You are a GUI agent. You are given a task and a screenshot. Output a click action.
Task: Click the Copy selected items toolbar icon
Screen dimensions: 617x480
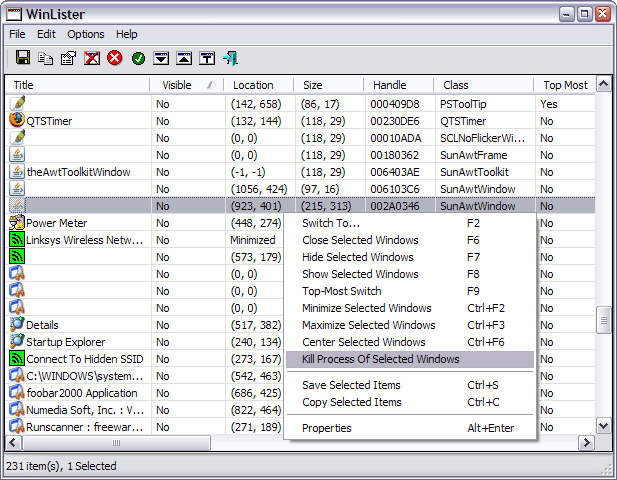click(46, 59)
